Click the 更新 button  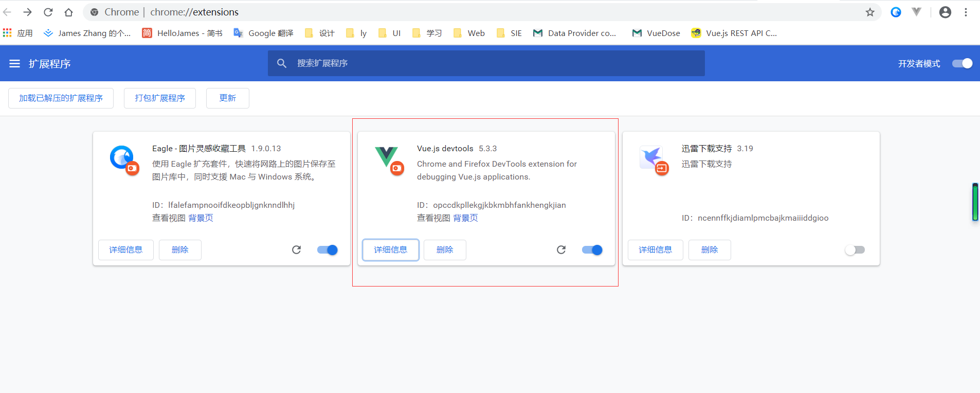tap(228, 98)
